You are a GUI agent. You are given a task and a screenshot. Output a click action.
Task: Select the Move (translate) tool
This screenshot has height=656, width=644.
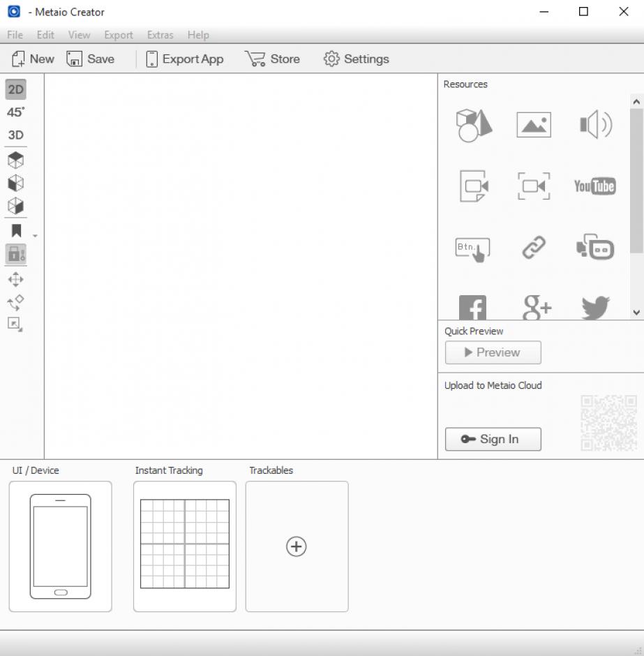[16, 279]
